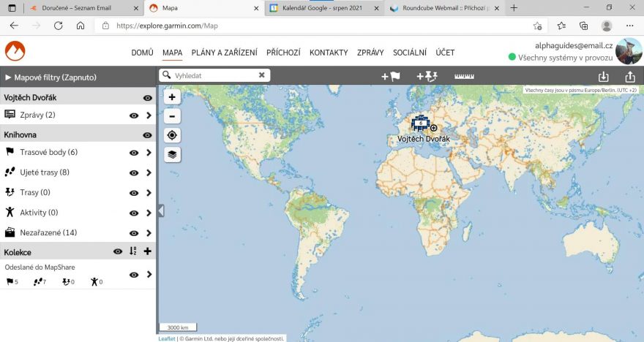This screenshot has height=342, width=644.
Task: Open the map layers selector
Action: pyautogui.click(x=172, y=154)
